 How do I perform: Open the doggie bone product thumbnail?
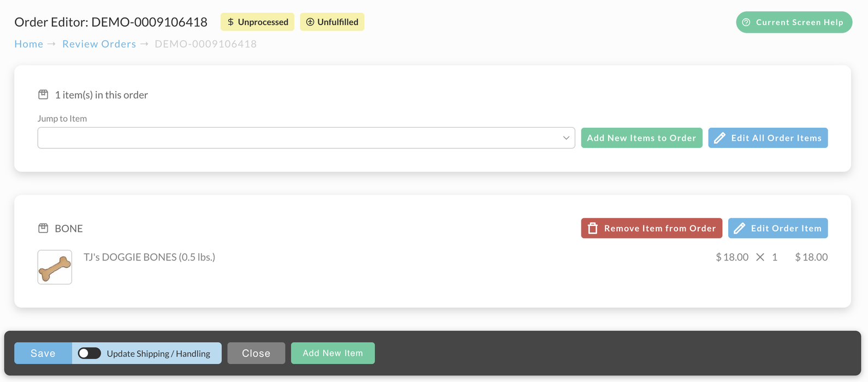(55, 267)
